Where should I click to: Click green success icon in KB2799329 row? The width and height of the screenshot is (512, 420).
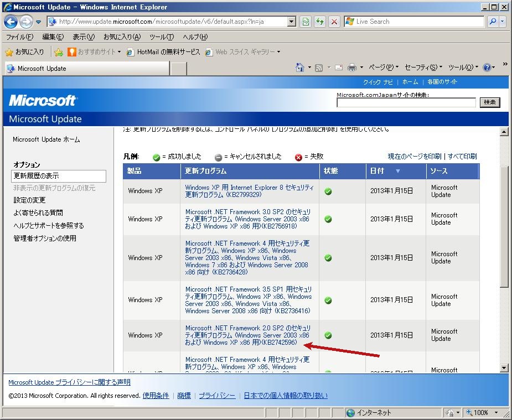pos(328,191)
